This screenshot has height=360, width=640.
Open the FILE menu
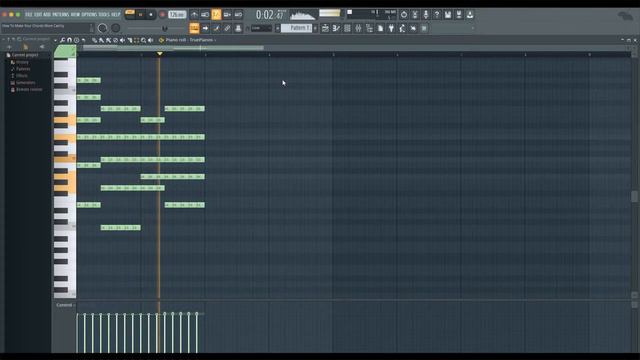click(x=29, y=14)
